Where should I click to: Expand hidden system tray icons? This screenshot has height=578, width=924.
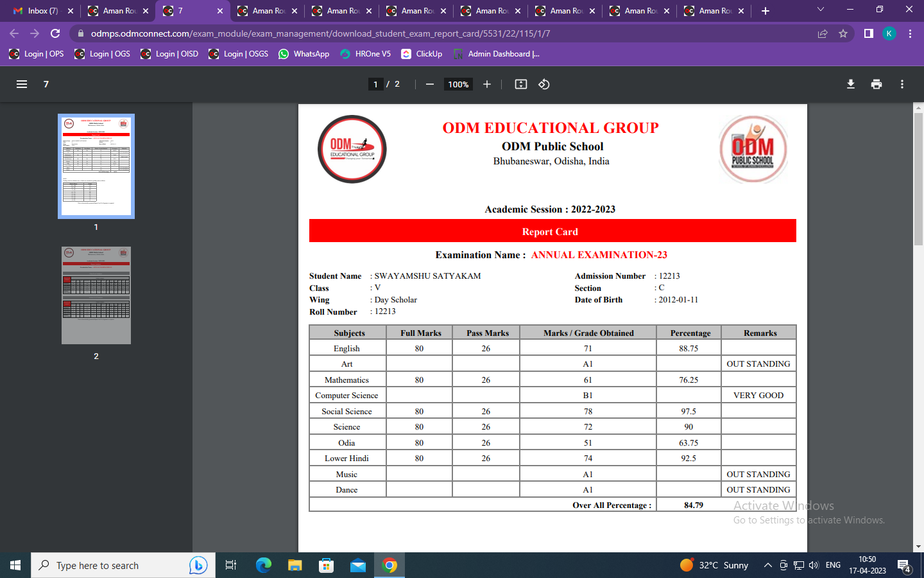pyautogui.click(x=767, y=565)
